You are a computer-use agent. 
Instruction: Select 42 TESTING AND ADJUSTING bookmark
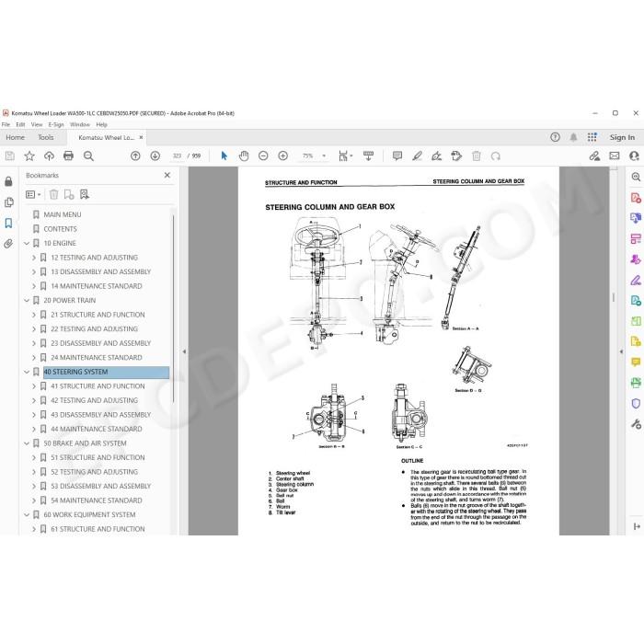95,400
